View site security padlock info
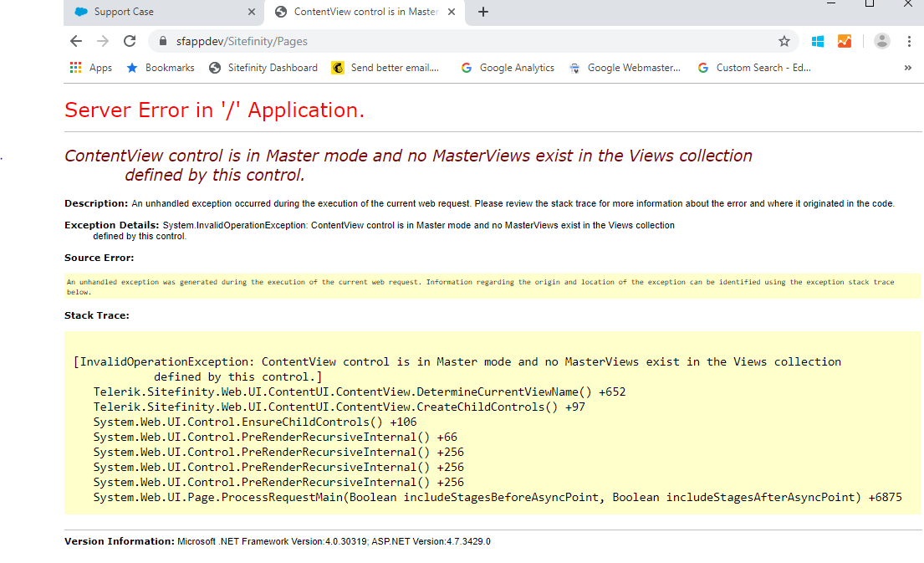 [163, 41]
